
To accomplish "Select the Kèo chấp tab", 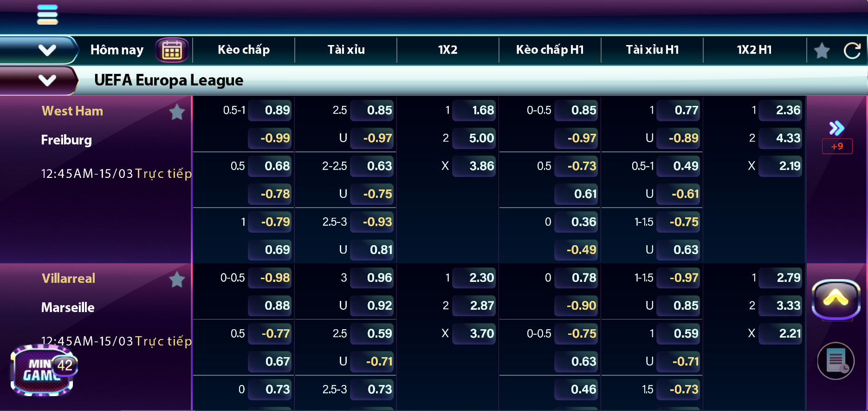I will pyautogui.click(x=244, y=50).
